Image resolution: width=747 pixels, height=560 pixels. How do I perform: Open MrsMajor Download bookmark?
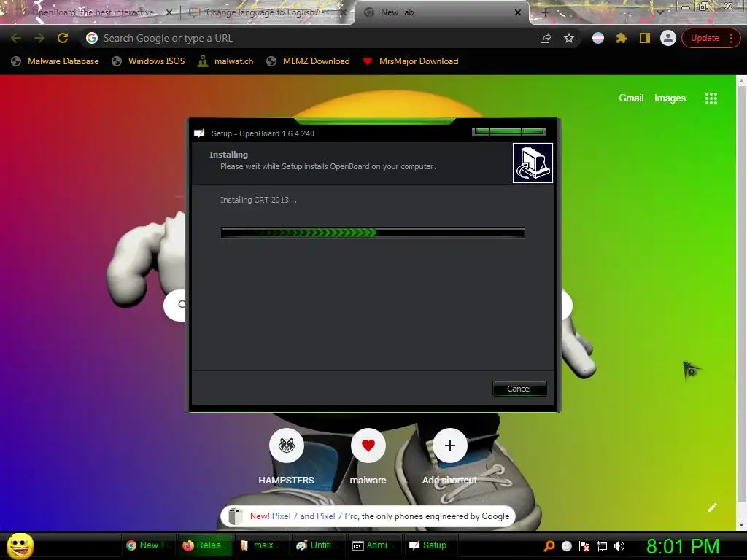tap(410, 61)
